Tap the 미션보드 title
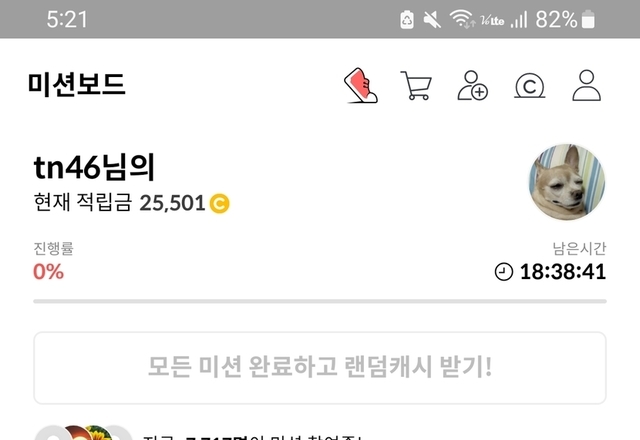 pyautogui.click(x=77, y=84)
